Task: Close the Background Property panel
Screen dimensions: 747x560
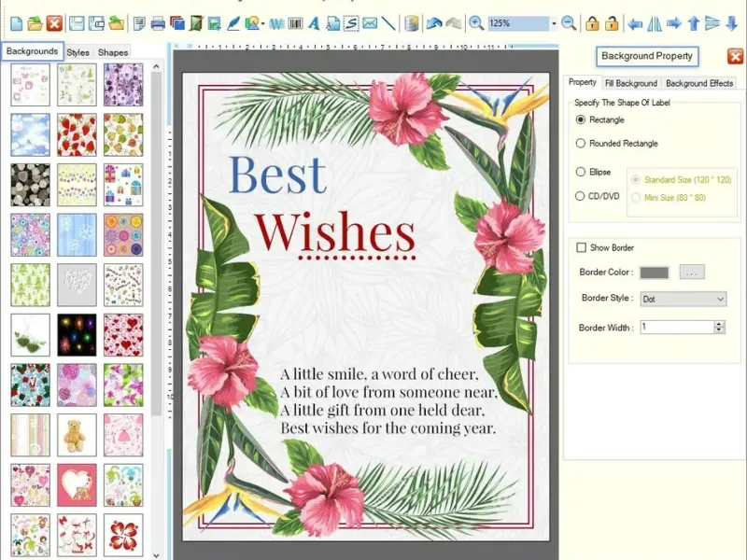Action: point(735,56)
